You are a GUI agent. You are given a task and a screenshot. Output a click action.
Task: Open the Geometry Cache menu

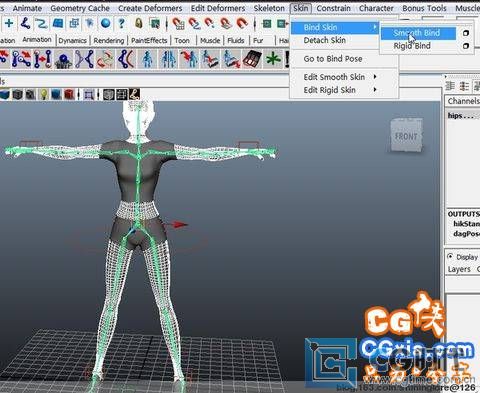[80, 8]
